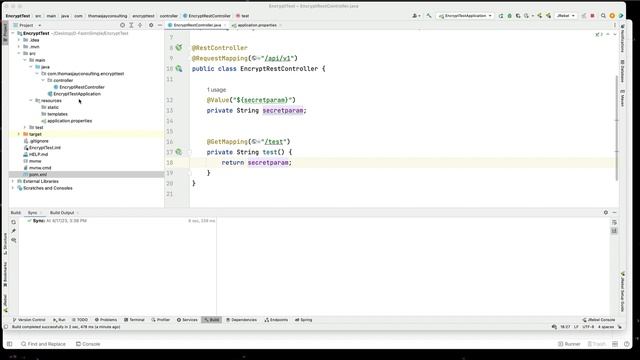640x360 pixels.
Task: Click the UTF-8 encoding in the status bar
Action: pos(588,327)
